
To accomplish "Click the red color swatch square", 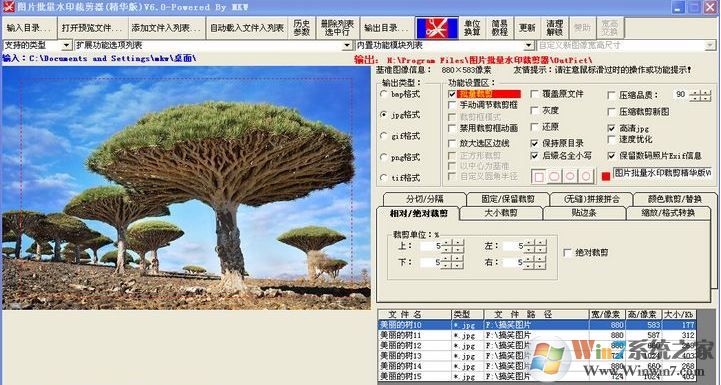I will click(x=606, y=176).
